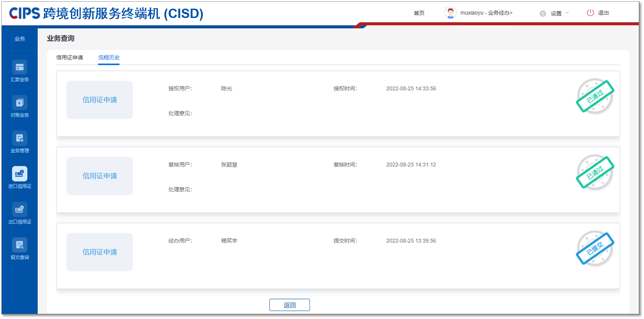Open the 报文查询 sidebar icon

tap(20, 245)
